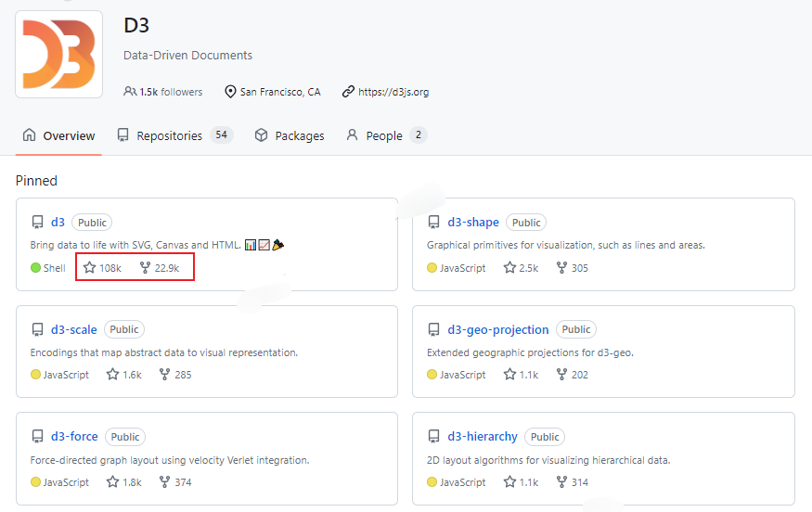Open the Repositories tab
The width and height of the screenshot is (812, 512).
click(175, 135)
